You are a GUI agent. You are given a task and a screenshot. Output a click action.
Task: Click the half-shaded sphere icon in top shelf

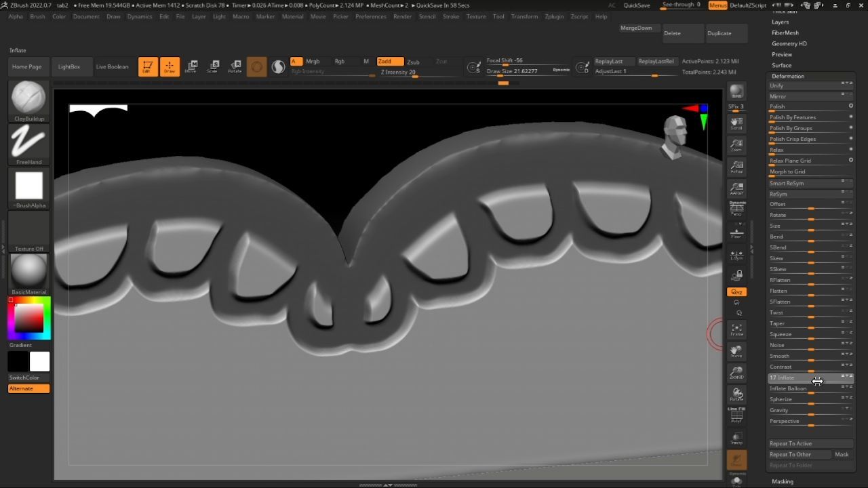[x=278, y=66]
